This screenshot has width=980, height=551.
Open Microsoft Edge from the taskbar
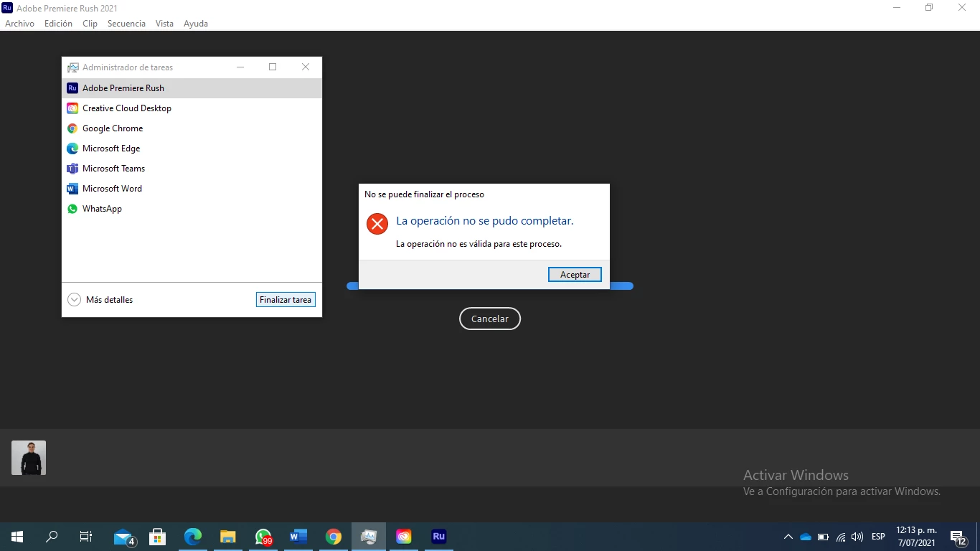point(193,537)
